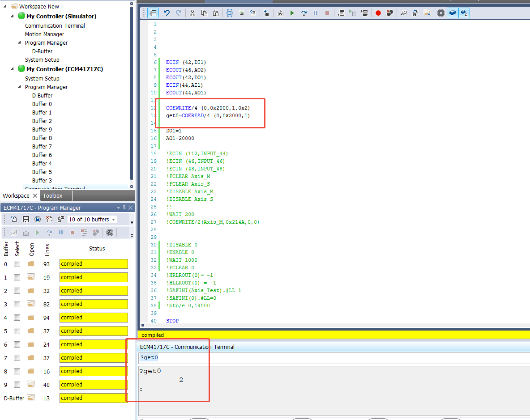Screen dimensions: 530x420
Task: Enable the Select checkbox for Buffer 9
Action: 17,385
